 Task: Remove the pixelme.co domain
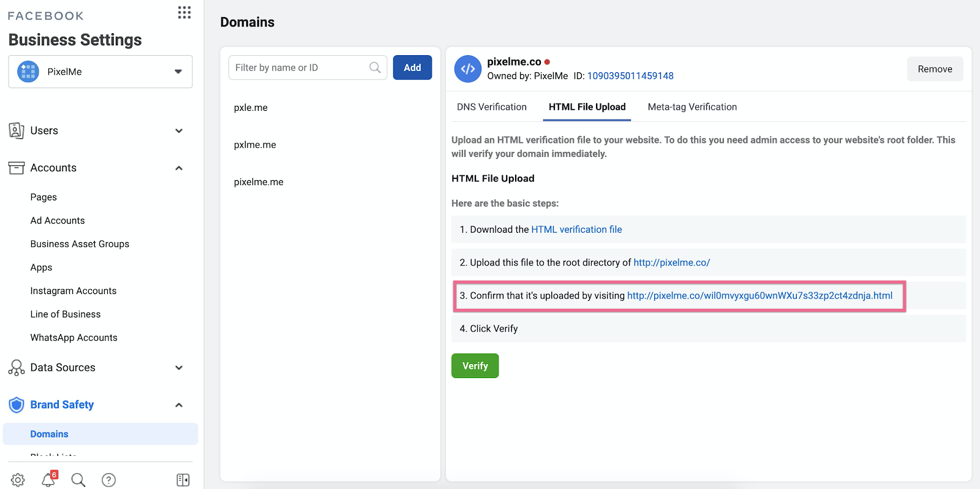tap(935, 69)
